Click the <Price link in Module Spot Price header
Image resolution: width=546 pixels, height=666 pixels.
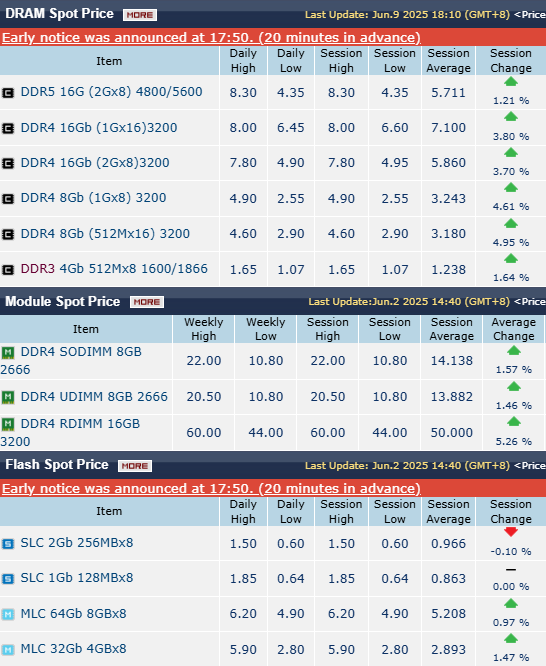[x=530, y=302]
